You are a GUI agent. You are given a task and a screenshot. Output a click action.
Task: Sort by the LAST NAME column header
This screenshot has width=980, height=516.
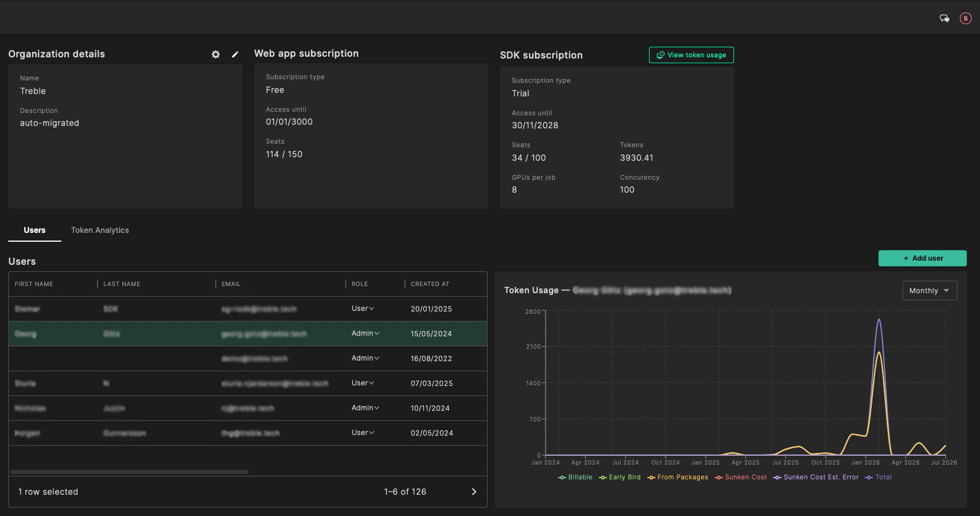click(x=122, y=284)
